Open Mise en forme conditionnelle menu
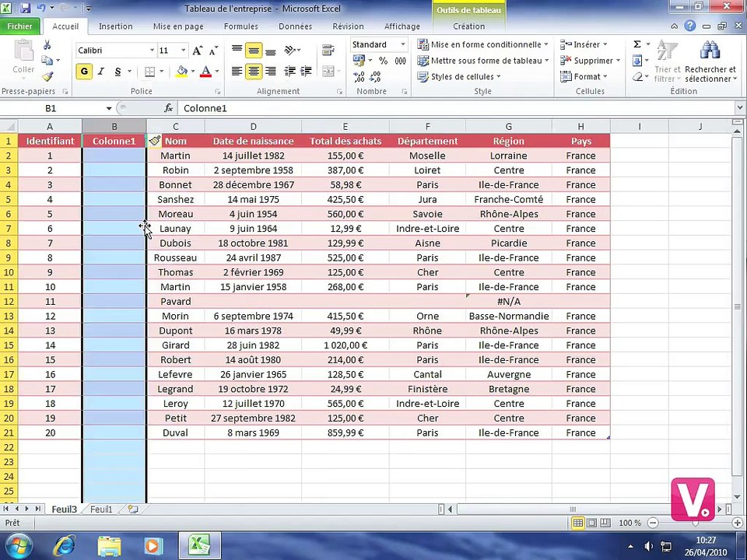Screen dimensions: 747x560 482,44
